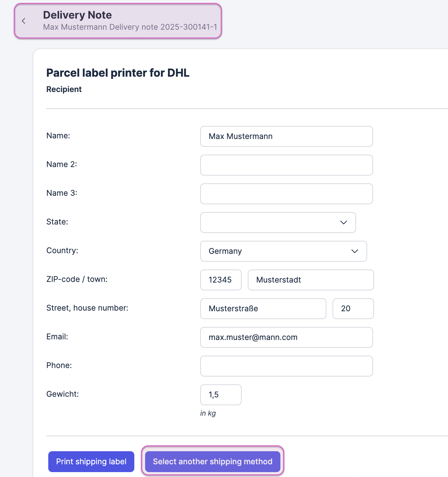Click the Parcel label printer for DHL heading
Image resolution: width=448 pixels, height=477 pixels.
[118, 73]
